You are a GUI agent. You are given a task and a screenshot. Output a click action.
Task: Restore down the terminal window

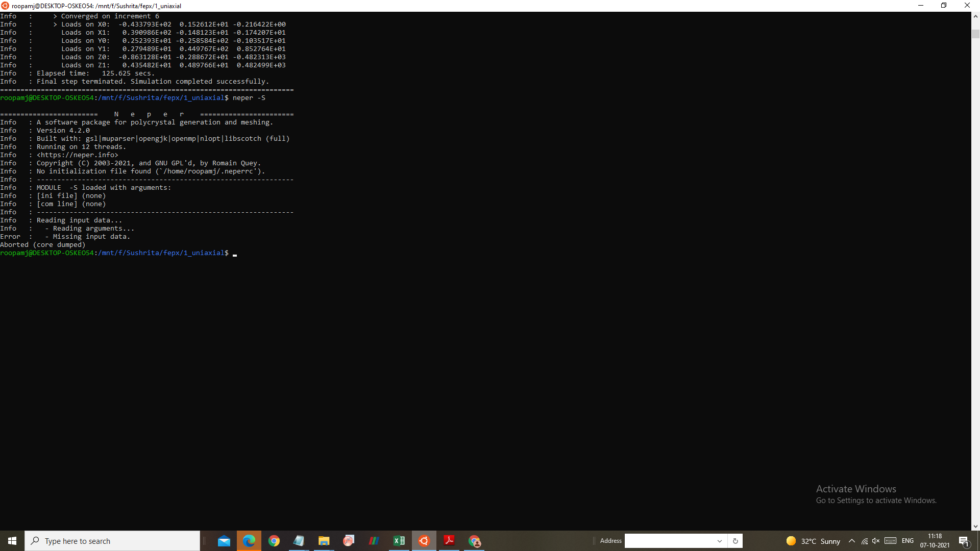coord(944,6)
